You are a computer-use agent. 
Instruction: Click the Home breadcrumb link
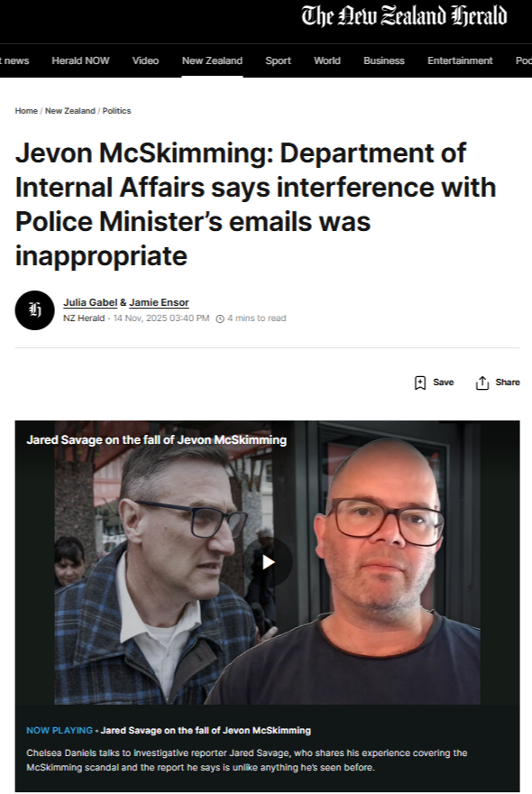point(26,111)
